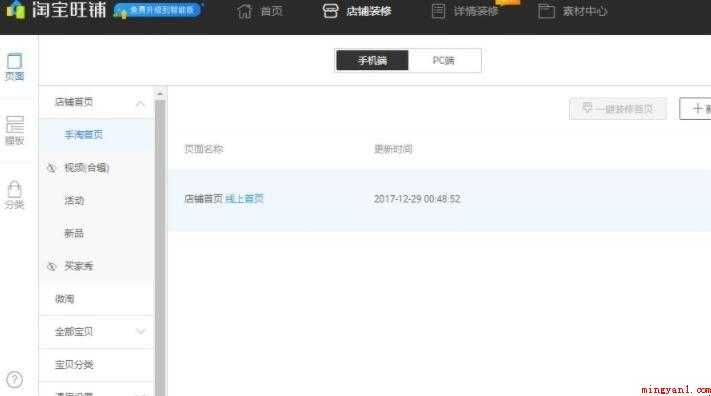Screen dimensions: 711x396
Task: Select 视频(合辑) item
Action: [x=87, y=168]
